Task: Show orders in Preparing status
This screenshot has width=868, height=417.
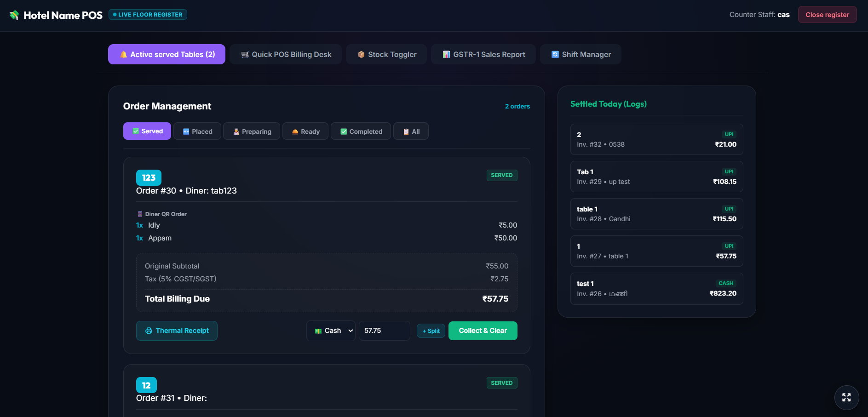Action: [252, 131]
